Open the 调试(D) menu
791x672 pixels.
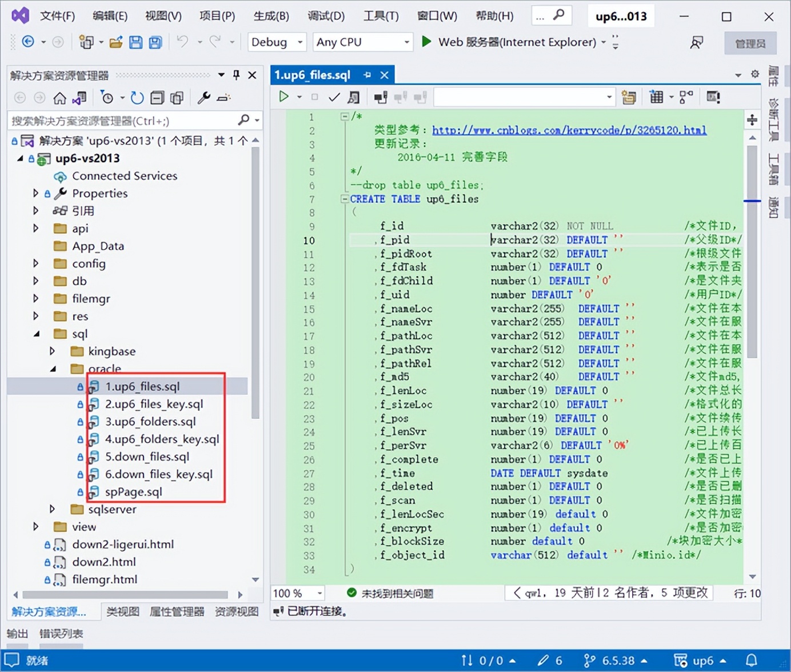326,15
